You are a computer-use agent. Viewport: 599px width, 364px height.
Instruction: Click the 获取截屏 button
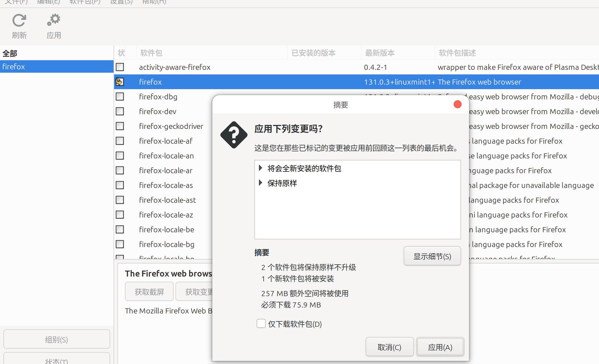click(149, 291)
